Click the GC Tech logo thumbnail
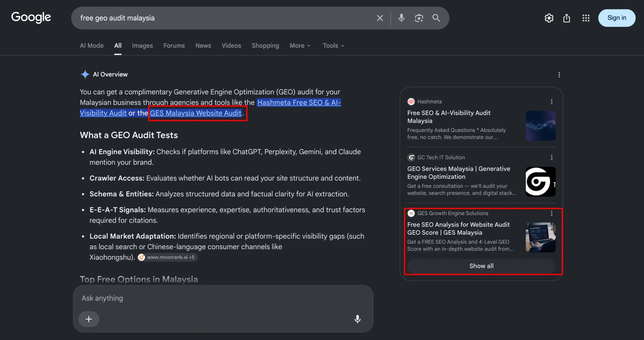The width and height of the screenshot is (644, 340). (541, 182)
